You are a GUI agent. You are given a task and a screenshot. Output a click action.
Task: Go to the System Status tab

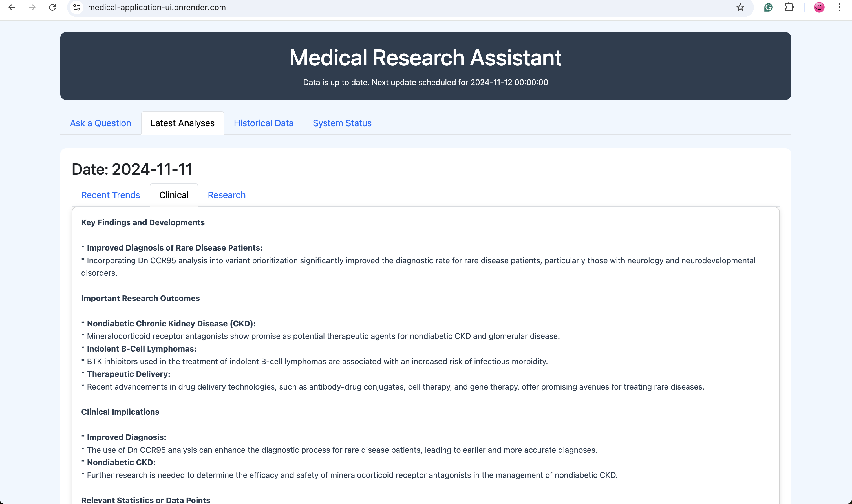(x=342, y=123)
